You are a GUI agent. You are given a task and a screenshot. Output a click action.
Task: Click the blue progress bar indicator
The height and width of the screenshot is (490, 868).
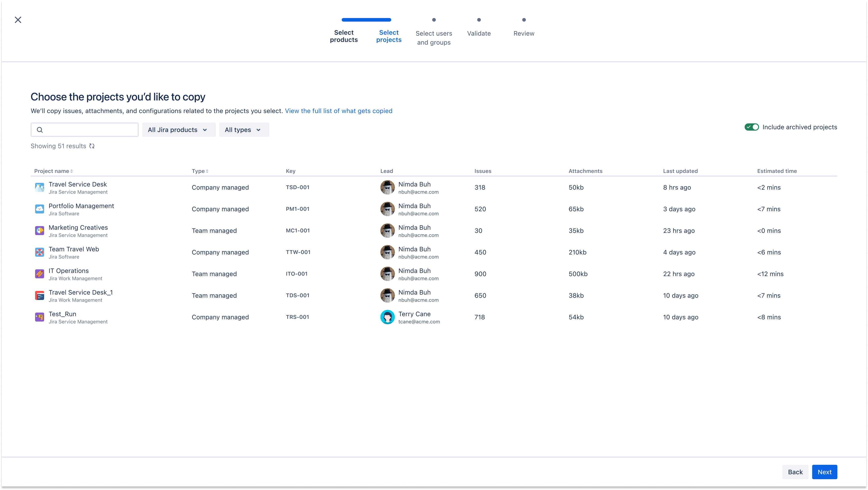[x=366, y=20]
